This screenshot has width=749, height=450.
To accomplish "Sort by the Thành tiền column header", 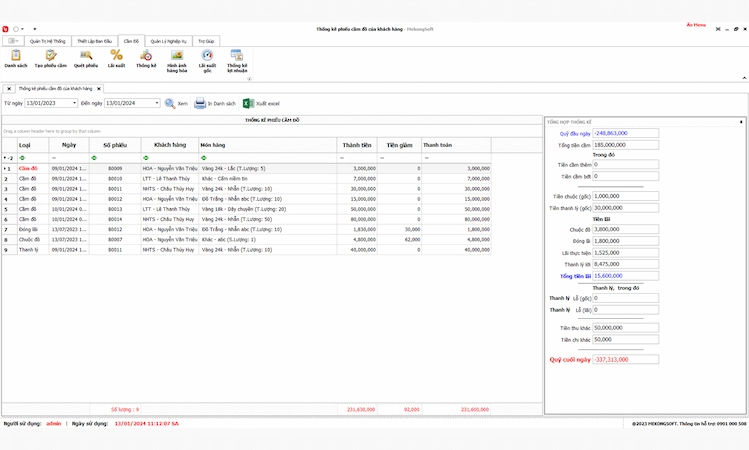I will [x=357, y=145].
